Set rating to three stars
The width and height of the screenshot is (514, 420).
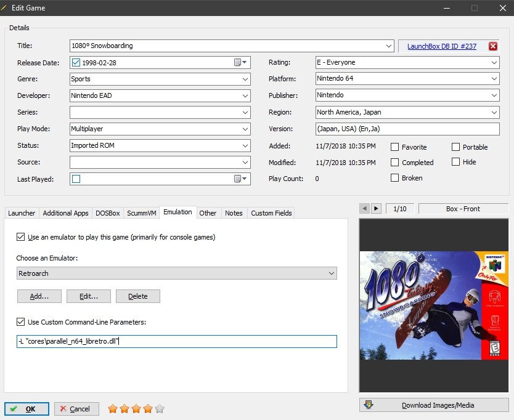coord(136,408)
